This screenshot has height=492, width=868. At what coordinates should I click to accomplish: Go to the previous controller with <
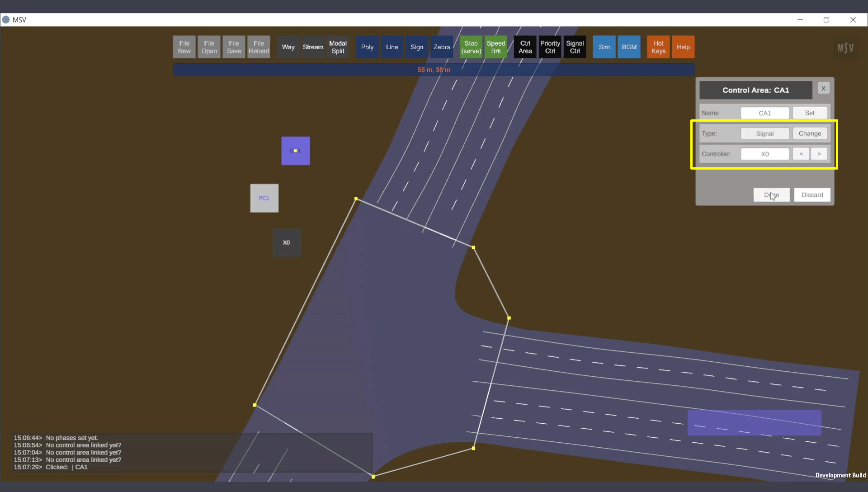pos(801,154)
